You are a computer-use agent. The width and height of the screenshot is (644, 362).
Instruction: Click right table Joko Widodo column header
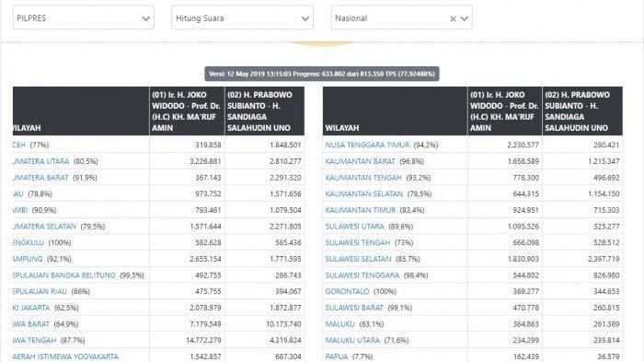[505, 111]
